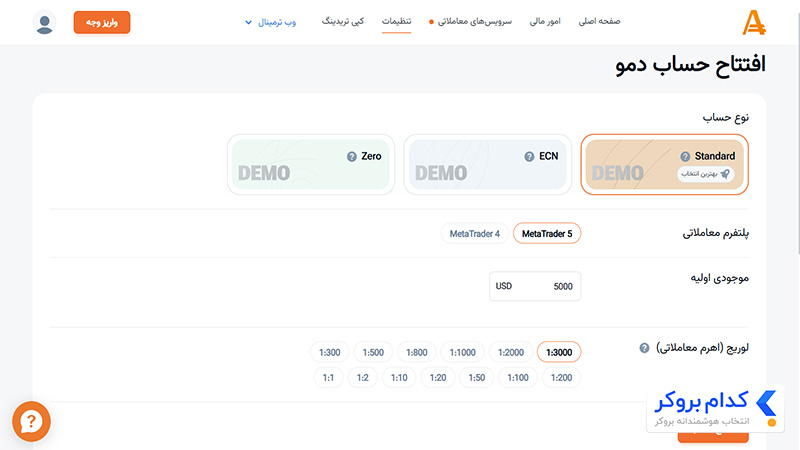Open the user profile avatar icon
Screen dimensions: 800x450
coord(44,22)
